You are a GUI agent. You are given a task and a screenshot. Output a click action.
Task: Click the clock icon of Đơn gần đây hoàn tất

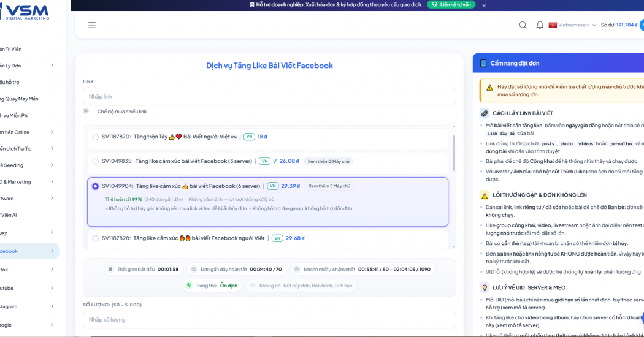coord(194,269)
